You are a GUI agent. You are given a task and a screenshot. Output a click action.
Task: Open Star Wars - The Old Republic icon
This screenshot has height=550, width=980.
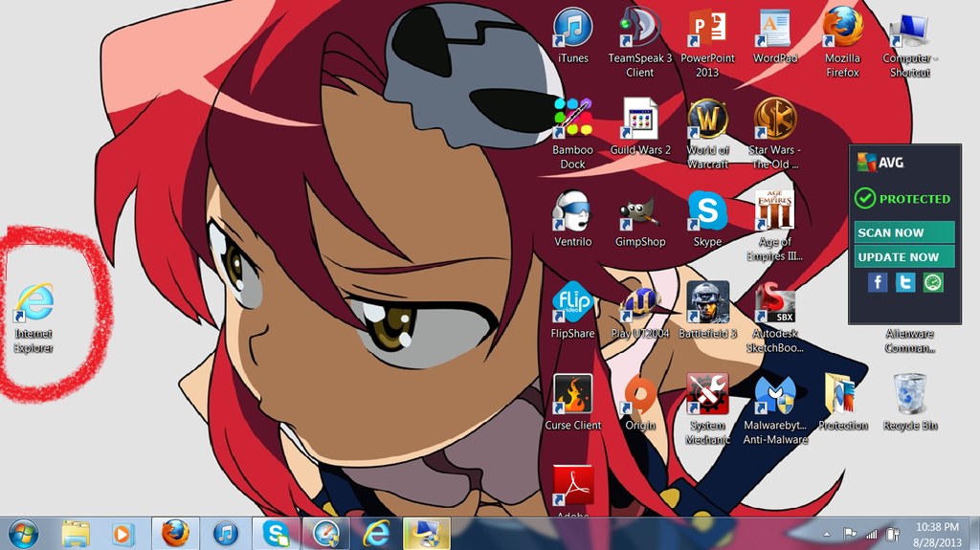point(775,134)
